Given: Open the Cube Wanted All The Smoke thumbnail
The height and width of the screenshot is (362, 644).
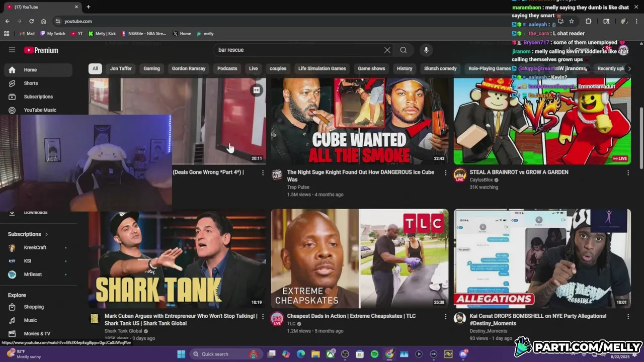Looking at the screenshot, I should 359,121.
